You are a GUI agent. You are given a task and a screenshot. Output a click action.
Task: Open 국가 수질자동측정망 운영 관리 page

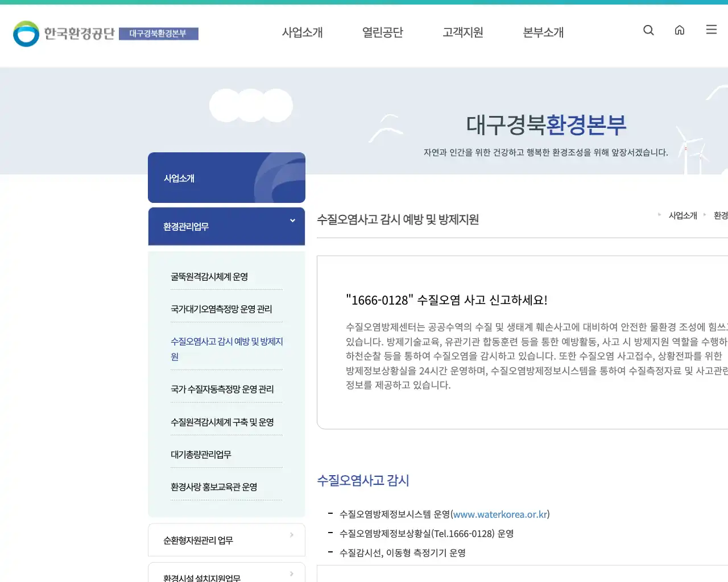[222, 389]
